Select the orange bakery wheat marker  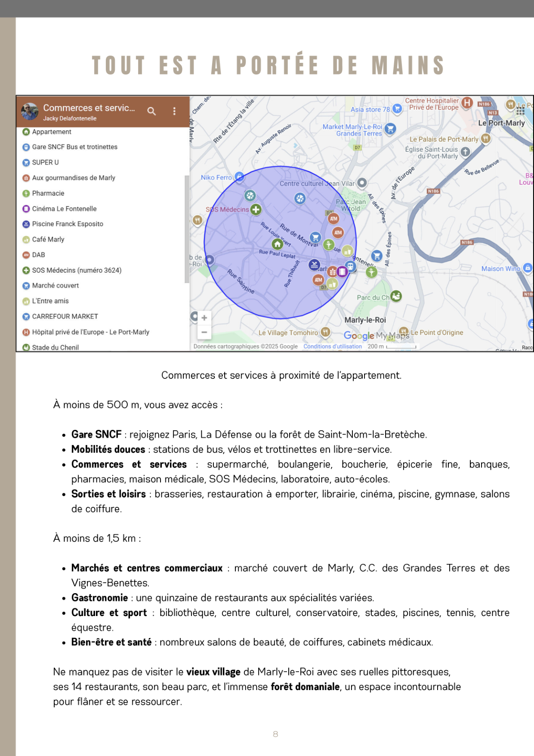click(x=332, y=271)
